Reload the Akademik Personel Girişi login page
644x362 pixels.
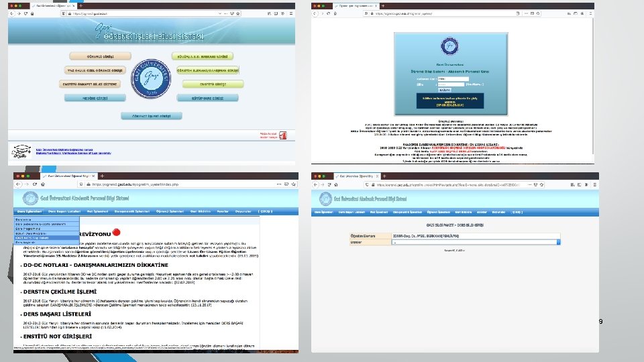tap(329, 13)
